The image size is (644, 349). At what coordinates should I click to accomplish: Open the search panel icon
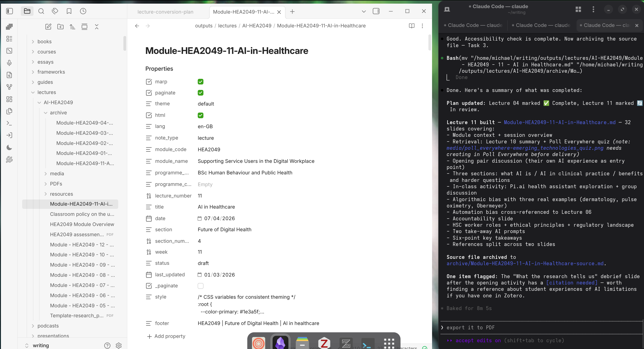click(41, 11)
